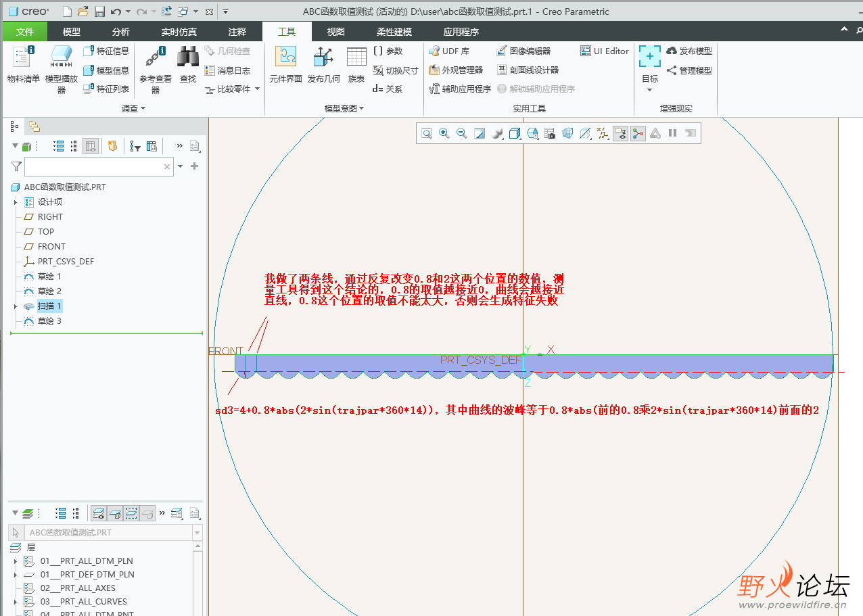Click the 发布模型 publish model button
Viewport: 863px width, 616px height.
pyautogui.click(x=689, y=51)
